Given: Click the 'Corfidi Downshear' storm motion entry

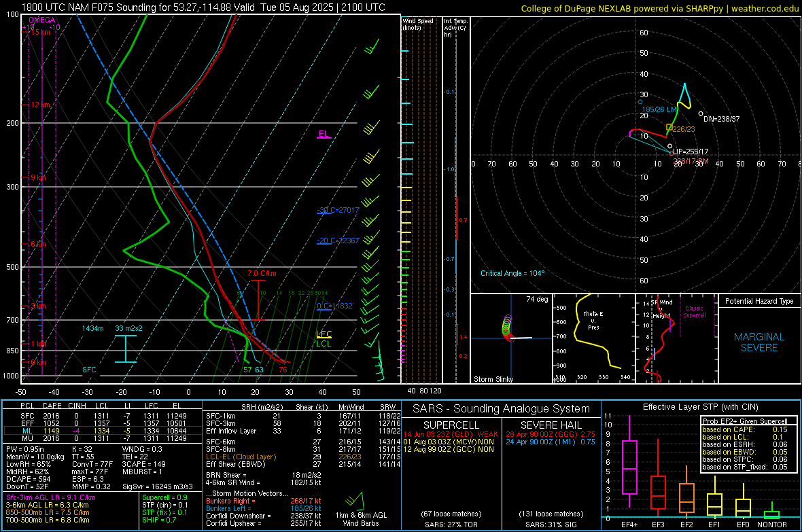Looking at the screenshot, I should [264, 516].
